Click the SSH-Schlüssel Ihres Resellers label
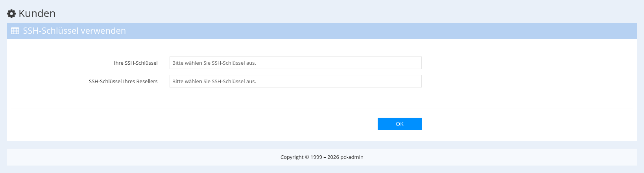 pyautogui.click(x=123, y=81)
